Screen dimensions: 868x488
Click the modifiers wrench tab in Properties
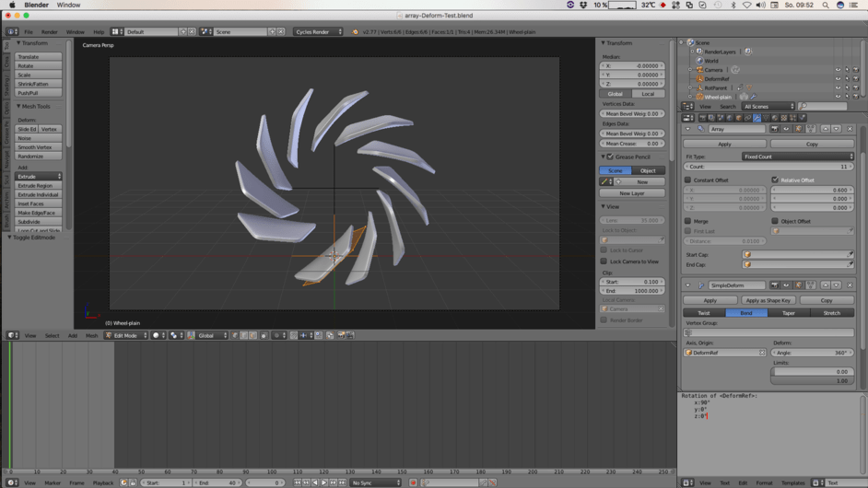tap(757, 118)
